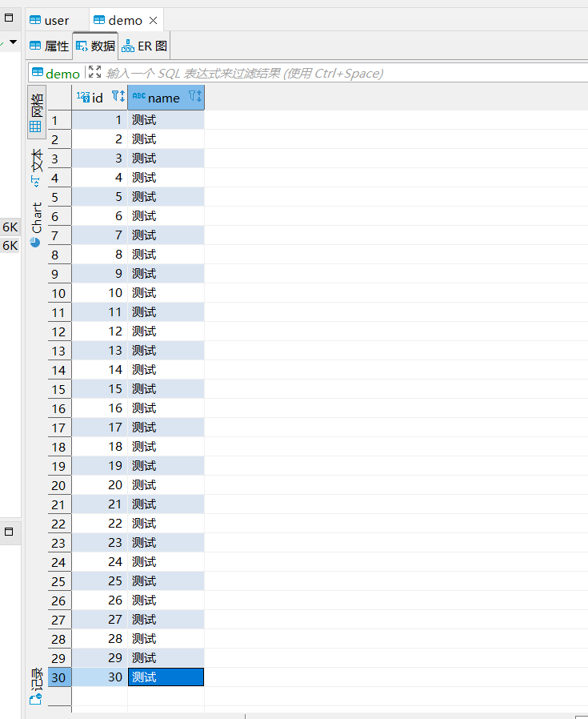
Task: Select the 数据 data tab
Action: tap(95, 46)
